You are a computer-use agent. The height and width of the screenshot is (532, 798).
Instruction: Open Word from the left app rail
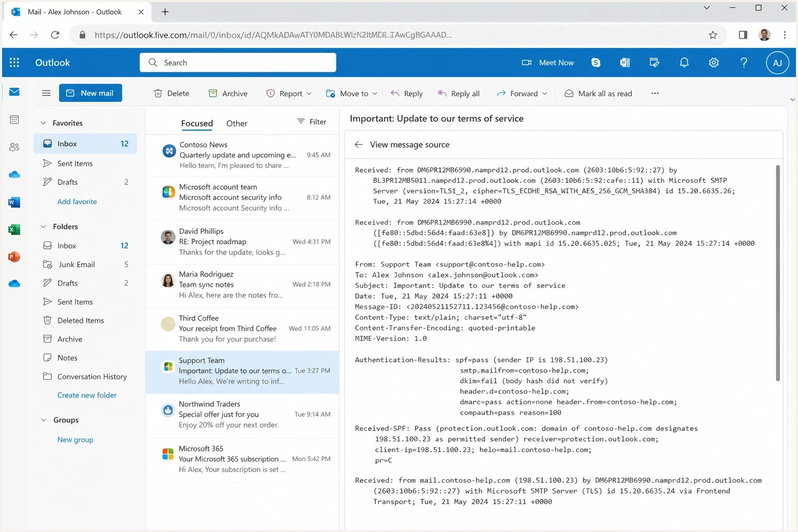coord(15,202)
